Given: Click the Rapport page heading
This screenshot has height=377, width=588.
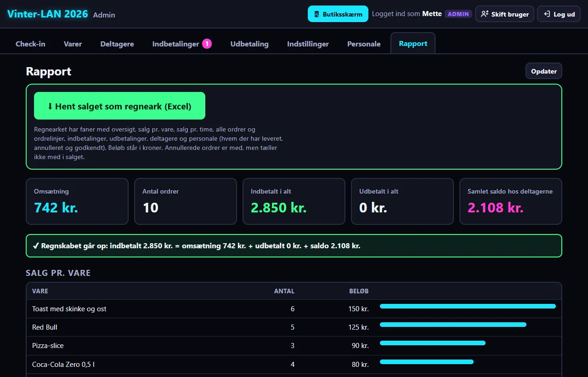Looking at the screenshot, I should pos(49,71).
